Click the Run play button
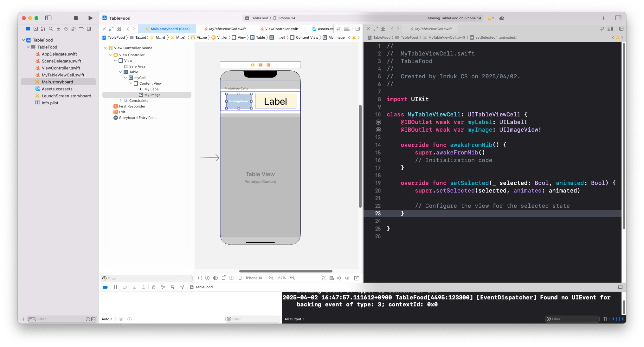 pyautogui.click(x=90, y=18)
